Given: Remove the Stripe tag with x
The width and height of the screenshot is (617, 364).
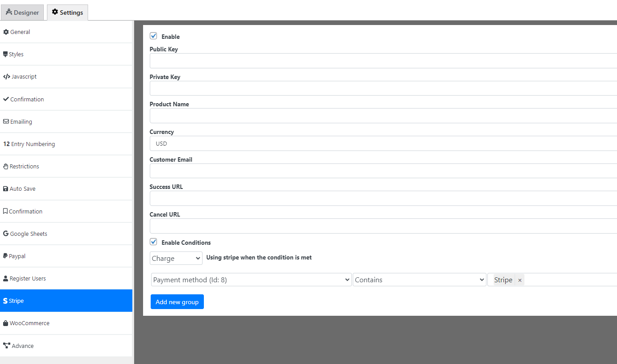Looking at the screenshot, I should (520, 280).
